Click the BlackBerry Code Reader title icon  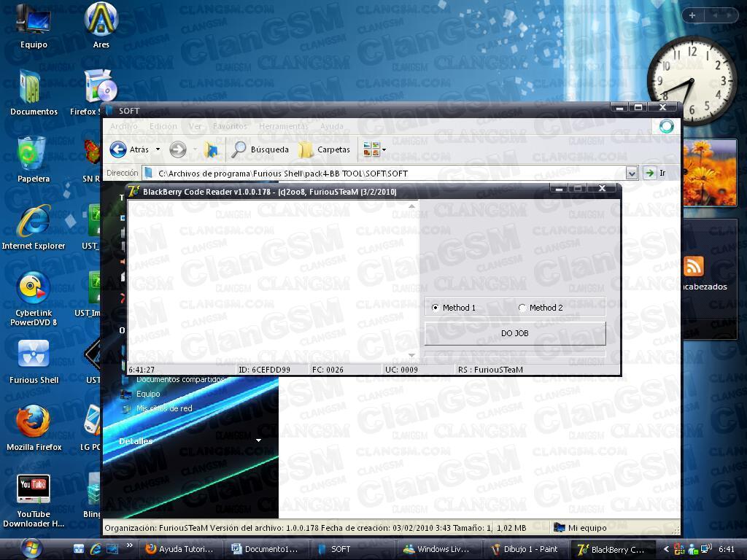[134, 191]
